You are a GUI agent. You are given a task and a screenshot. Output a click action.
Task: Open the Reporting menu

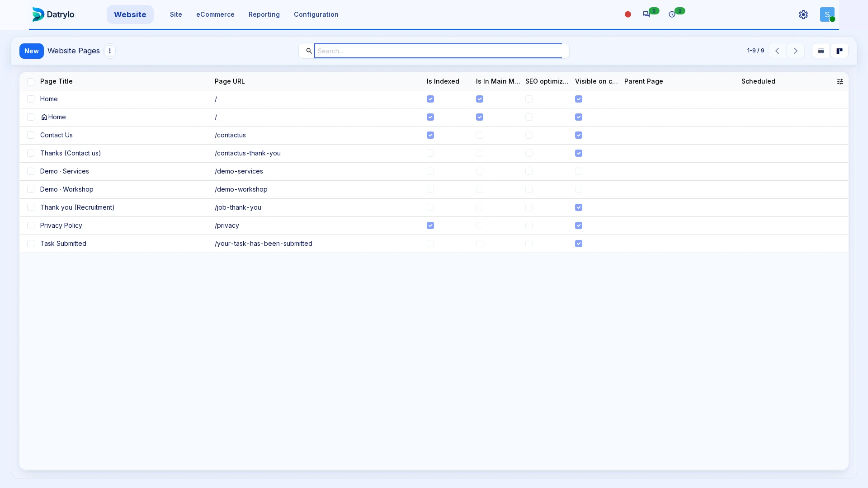pyautogui.click(x=264, y=14)
